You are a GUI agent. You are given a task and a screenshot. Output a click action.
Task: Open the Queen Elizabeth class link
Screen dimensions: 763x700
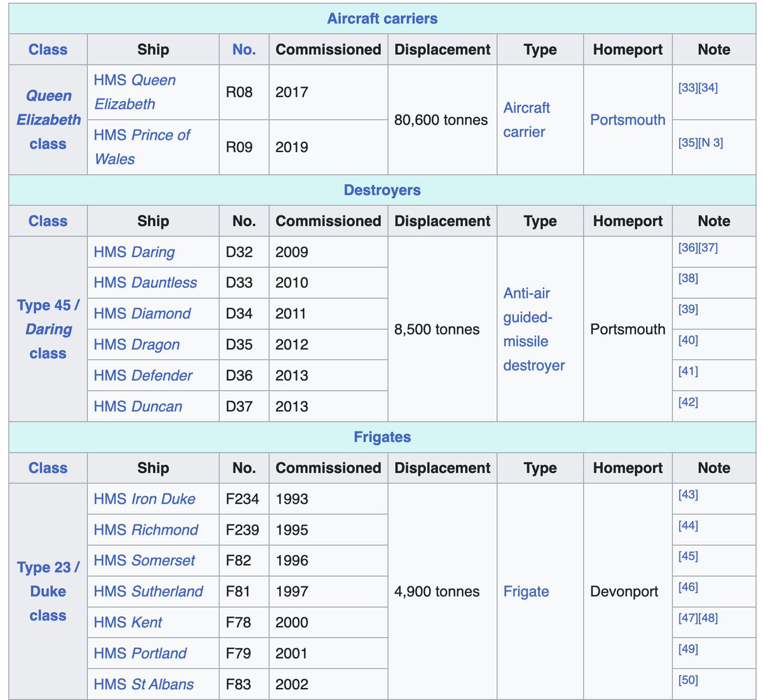coord(48,120)
